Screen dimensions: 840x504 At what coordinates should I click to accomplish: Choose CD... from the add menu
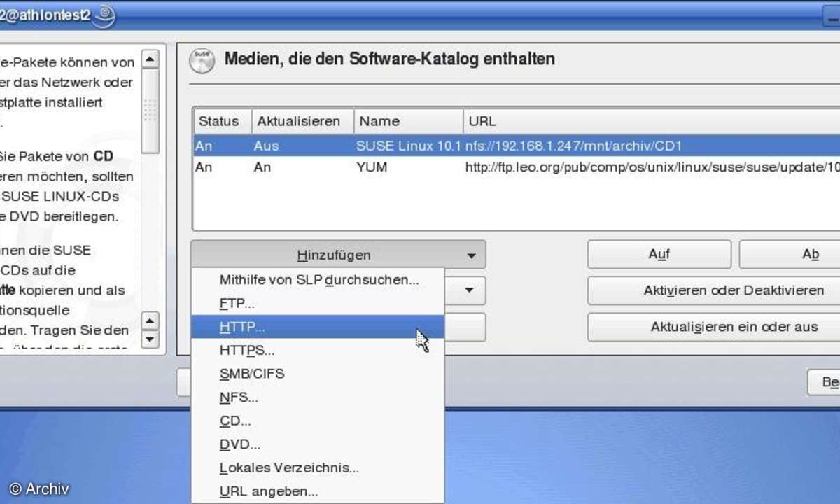tap(318, 421)
